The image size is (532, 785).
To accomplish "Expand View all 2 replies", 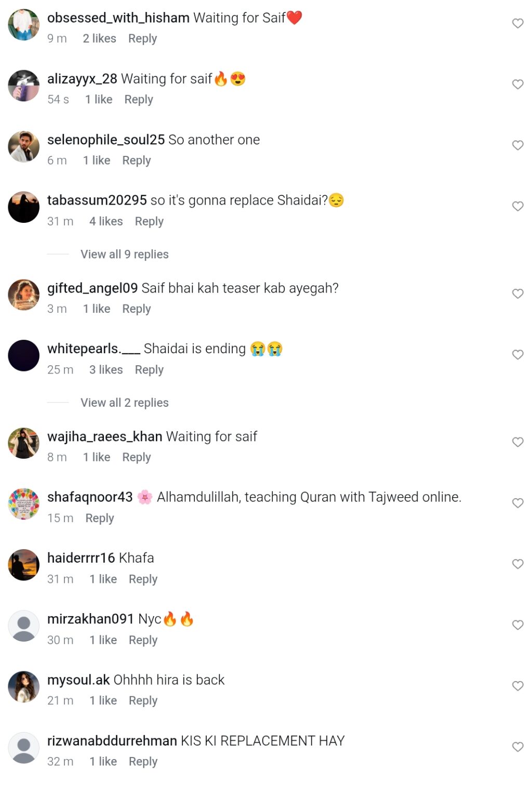I will (125, 403).
